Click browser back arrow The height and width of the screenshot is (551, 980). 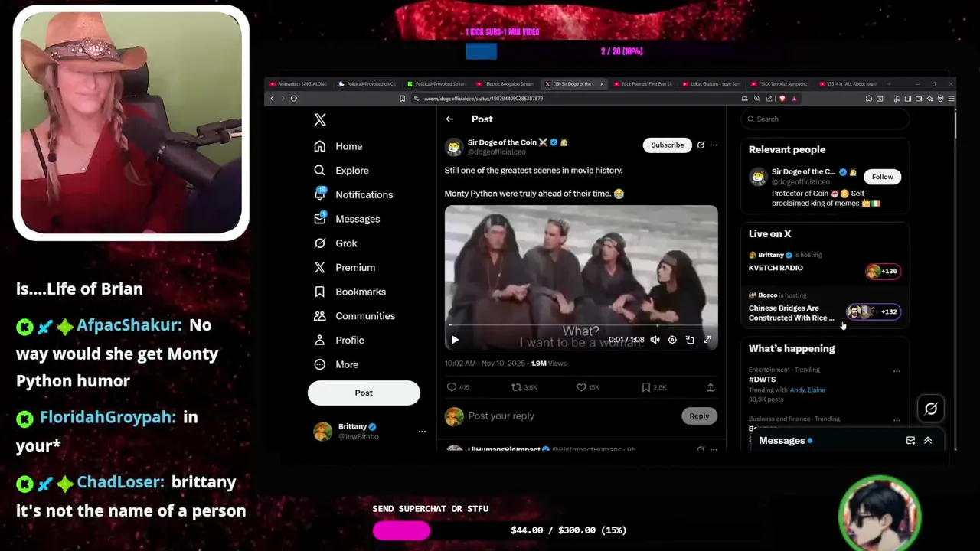pyautogui.click(x=272, y=98)
